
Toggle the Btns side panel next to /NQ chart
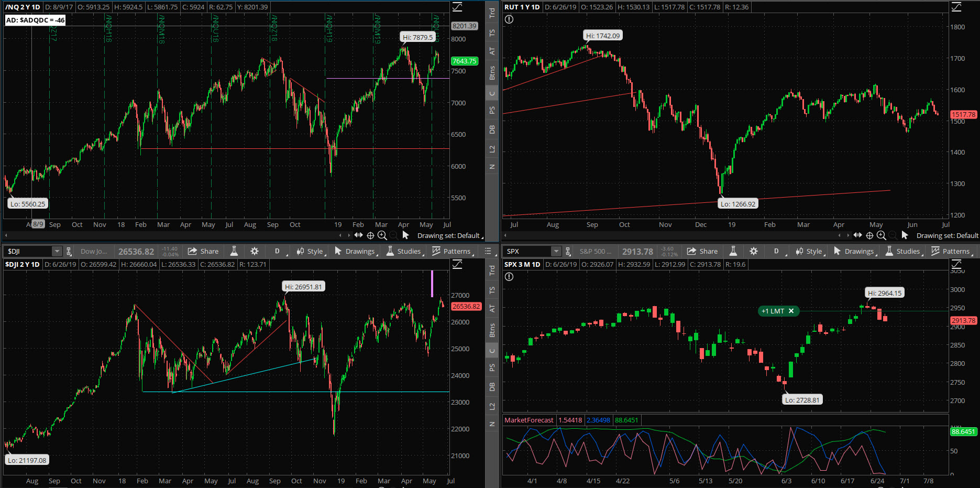tap(492, 73)
